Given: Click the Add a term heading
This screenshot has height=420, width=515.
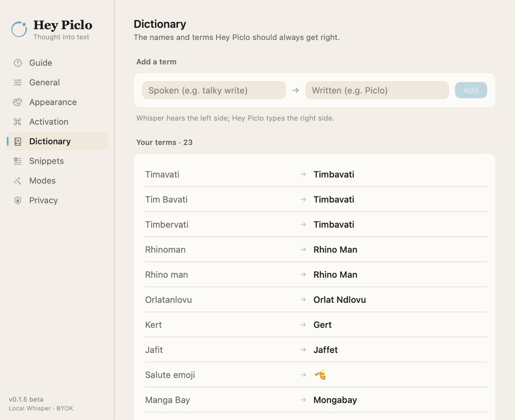Looking at the screenshot, I should tap(156, 62).
